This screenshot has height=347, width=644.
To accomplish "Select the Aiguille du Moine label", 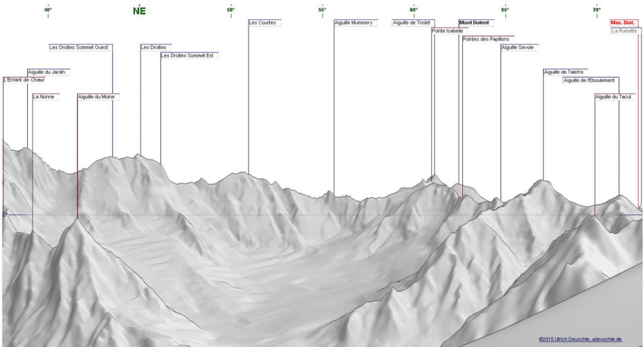I will coord(96,97).
